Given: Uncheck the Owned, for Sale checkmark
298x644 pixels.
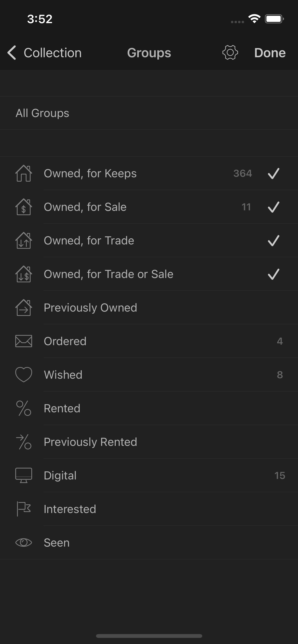Looking at the screenshot, I should pyautogui.click(x=274, y=207).
